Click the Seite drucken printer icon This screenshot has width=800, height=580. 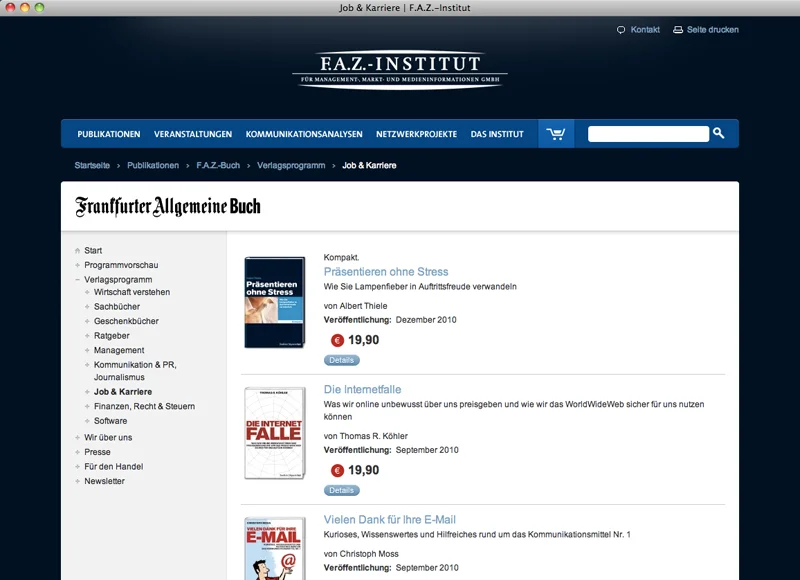click(x=678, y=30)
